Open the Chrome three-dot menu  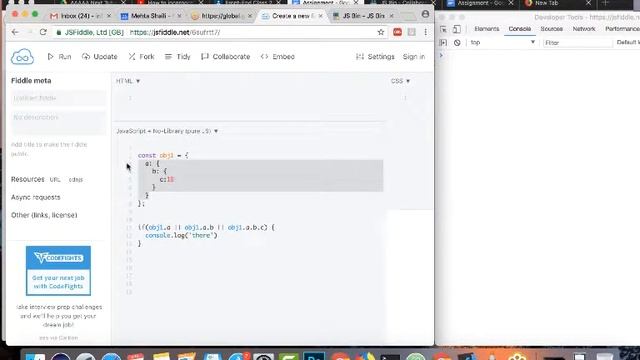425,32
